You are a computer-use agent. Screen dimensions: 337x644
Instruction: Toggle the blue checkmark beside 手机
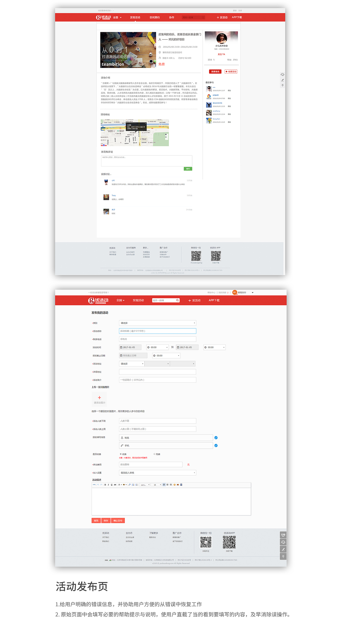pyautogui.click(x=216, y=446)
